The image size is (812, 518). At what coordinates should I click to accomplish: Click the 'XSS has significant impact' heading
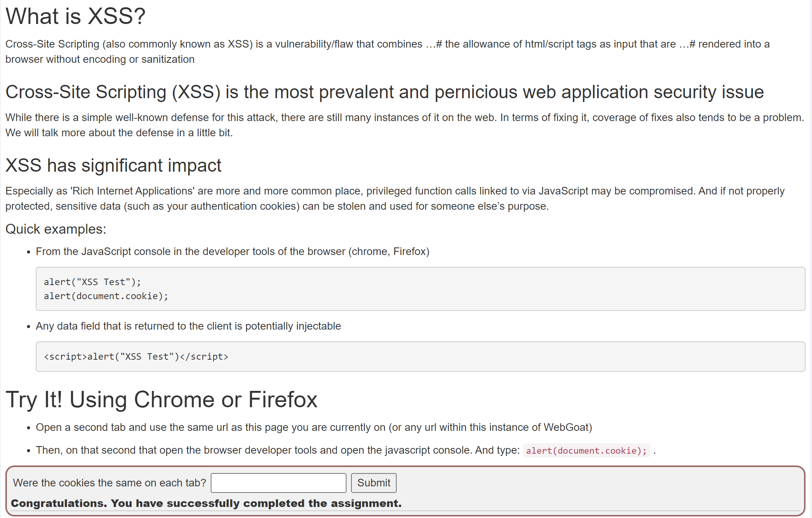pyautogui.click(x=113, y=166)
